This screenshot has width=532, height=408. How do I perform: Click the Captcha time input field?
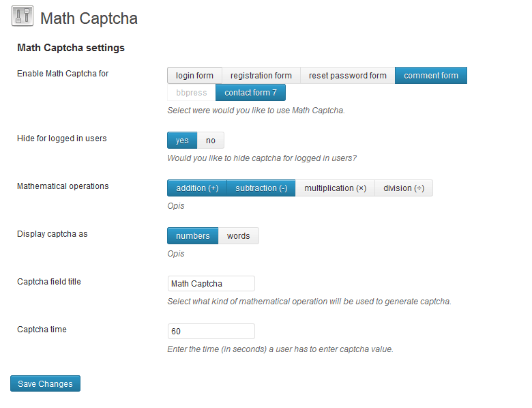[x=211, y=332]
